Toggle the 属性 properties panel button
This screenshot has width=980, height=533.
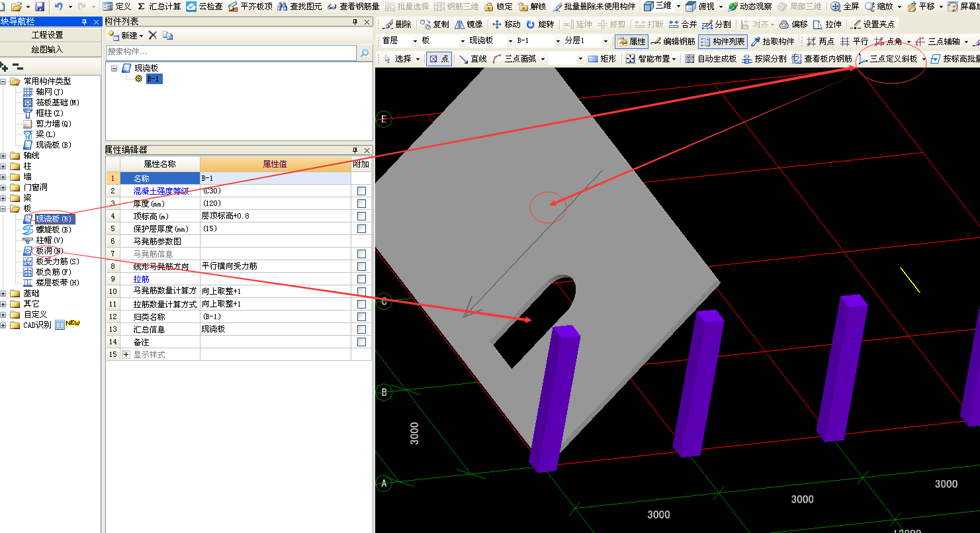[631, 41]
